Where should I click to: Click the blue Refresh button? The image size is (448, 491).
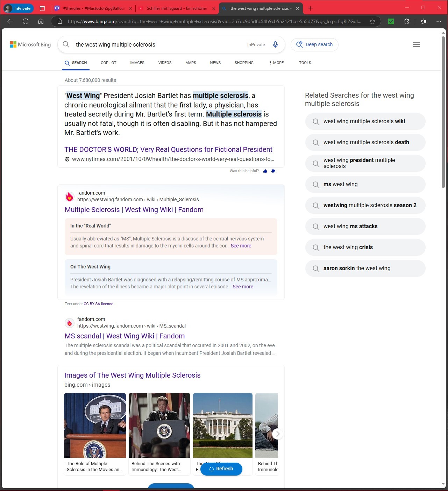[221, 469]
